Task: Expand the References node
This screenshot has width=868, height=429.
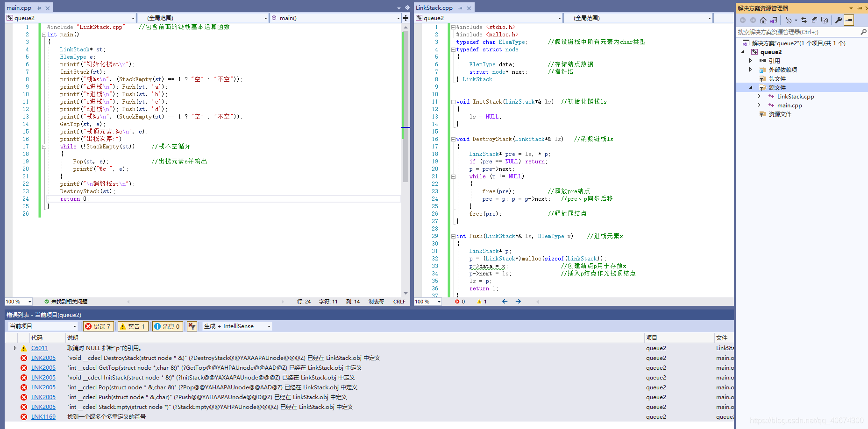Action: (x=751, y=61)
